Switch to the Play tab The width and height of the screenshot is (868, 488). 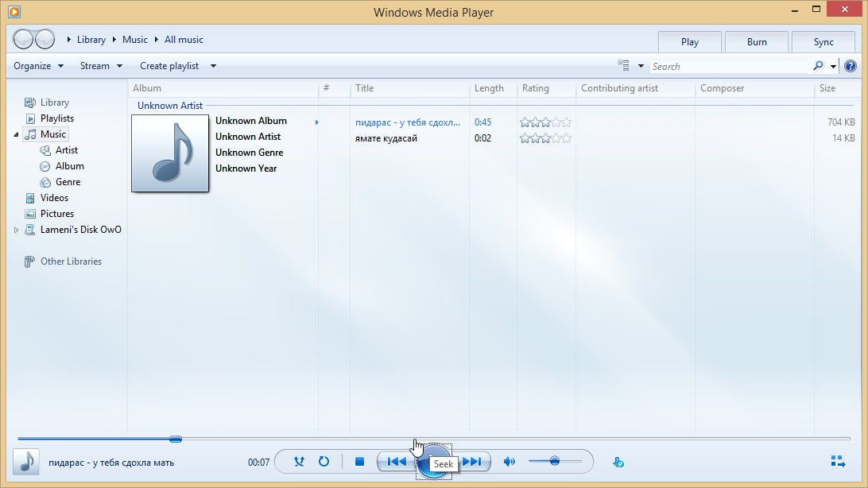690,42
